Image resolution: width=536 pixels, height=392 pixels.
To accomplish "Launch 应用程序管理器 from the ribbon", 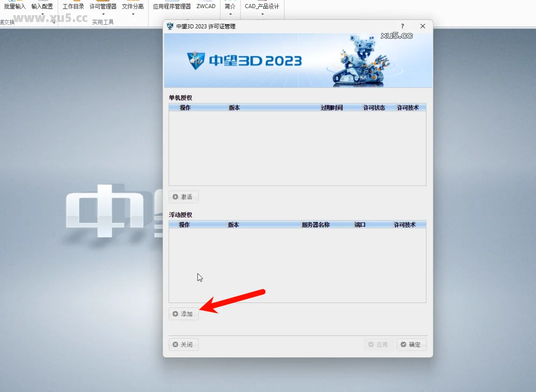I will 172,6.
